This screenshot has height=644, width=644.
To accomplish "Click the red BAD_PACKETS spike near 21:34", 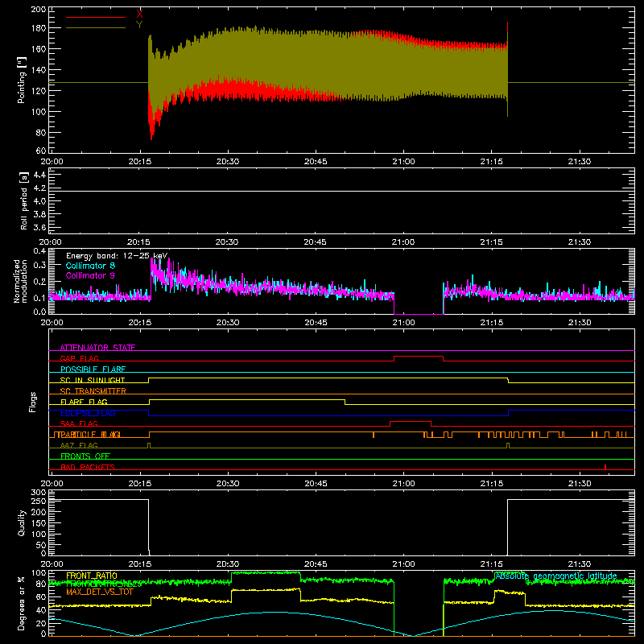I will tap(605, 467).
